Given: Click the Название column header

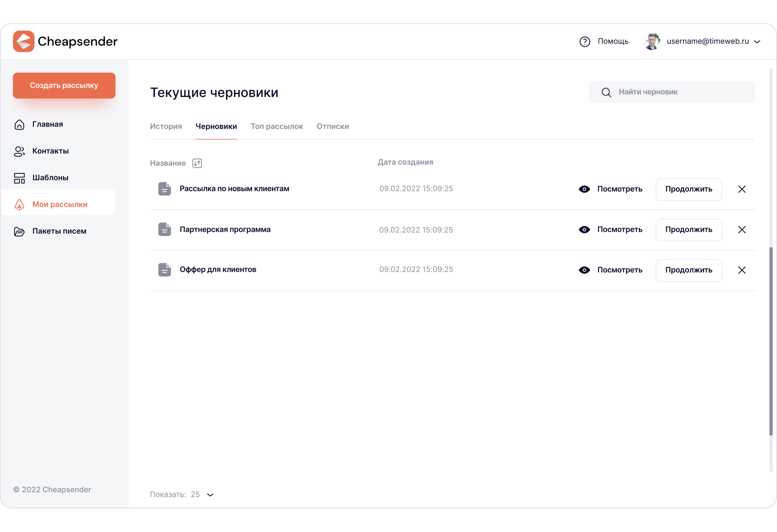Looking at the screenshot, I should coord(168,163).
